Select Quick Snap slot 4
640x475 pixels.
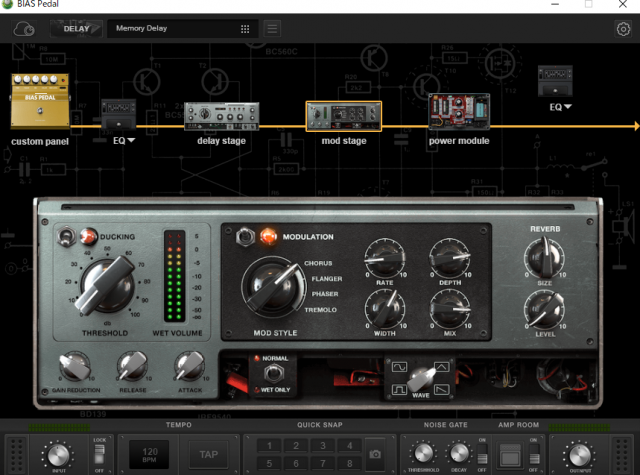click(350, 446)
